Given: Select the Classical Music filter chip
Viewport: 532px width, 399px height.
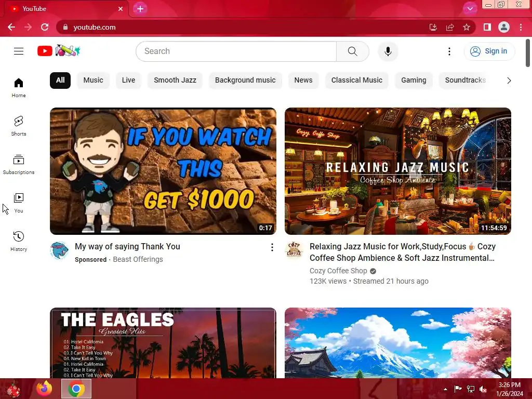Looking at the screenshot, I should (x=356, y=81).
